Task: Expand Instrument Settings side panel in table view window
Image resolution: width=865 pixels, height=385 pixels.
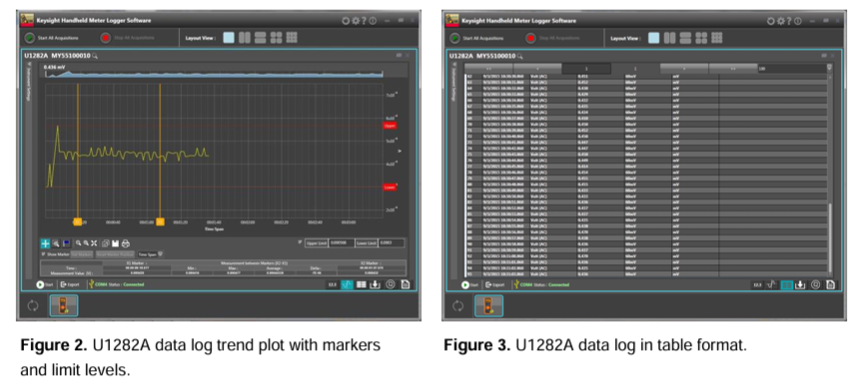Action: 455,83
